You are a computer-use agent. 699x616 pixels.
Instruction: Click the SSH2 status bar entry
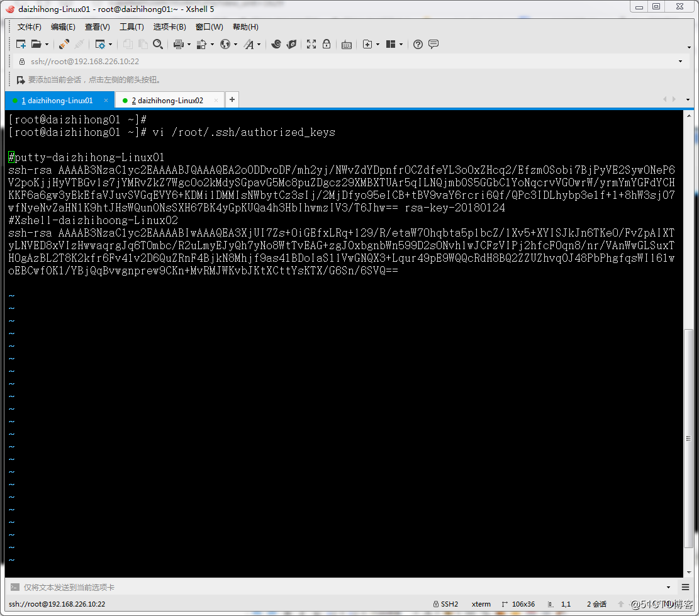coord(445,604)
